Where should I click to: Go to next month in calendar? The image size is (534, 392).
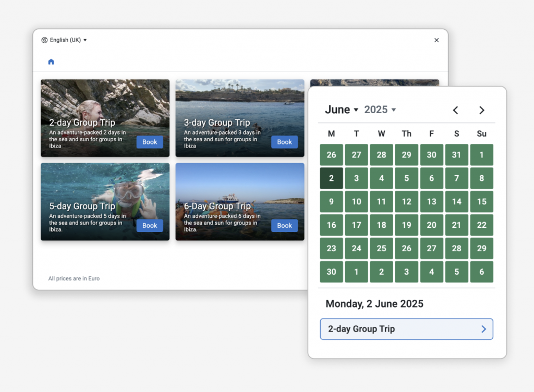coord(482,110)
